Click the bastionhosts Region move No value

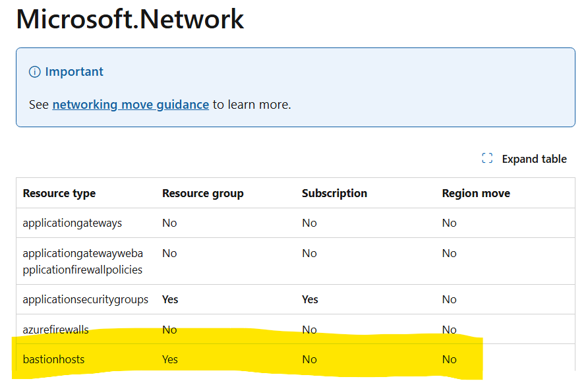point(449,359)
